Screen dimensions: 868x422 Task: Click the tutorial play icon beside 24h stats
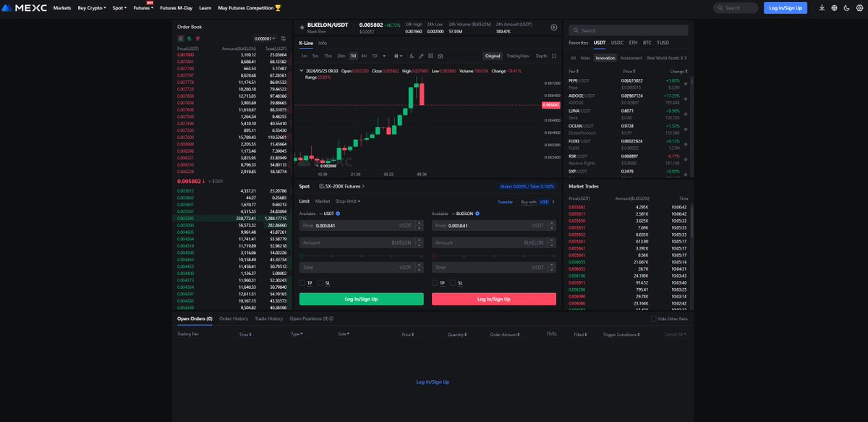(554, 27)
